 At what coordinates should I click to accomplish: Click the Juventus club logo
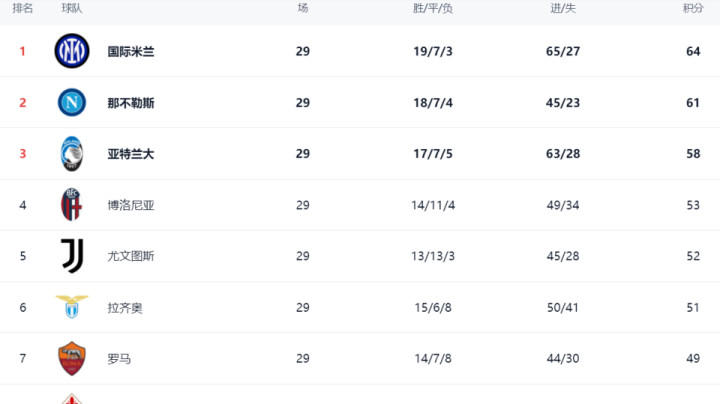(x=72, y=256)
